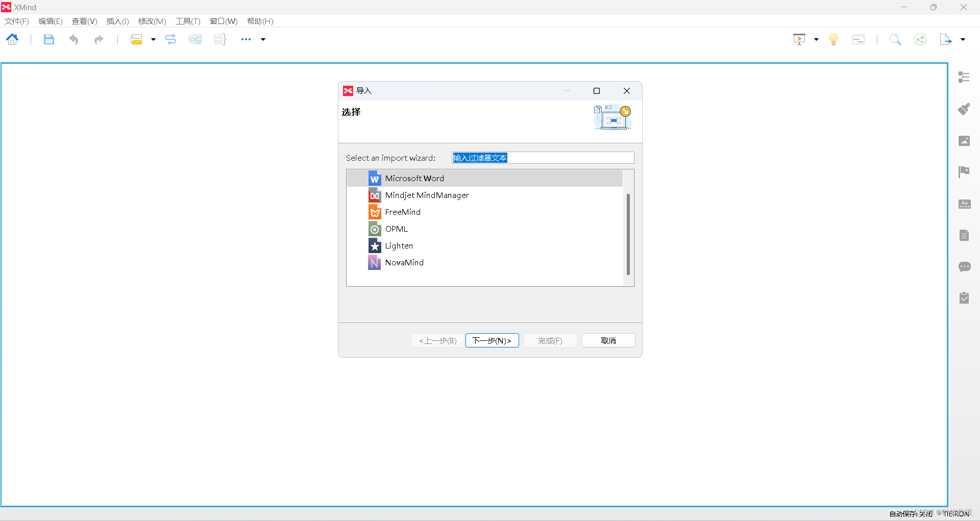Screen dimensions: 980x521
Task: Click the Brainstorming light bulb icon
Action: coord(834,39)
